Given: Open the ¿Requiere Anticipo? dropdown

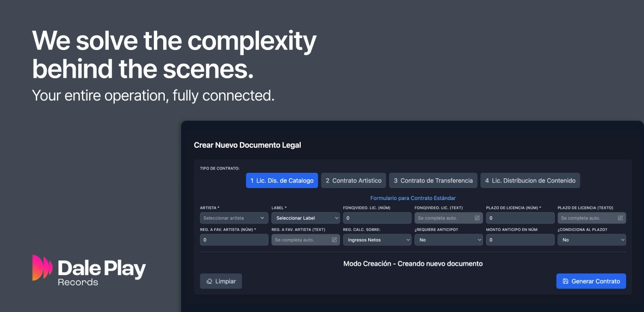Looking at the screenshot, I should click(448, 240).
